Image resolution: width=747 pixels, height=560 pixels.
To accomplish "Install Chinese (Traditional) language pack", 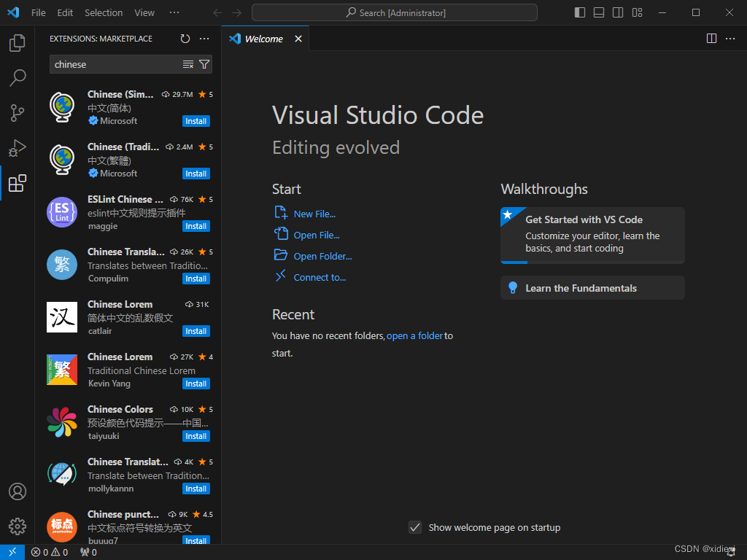I will pyautogui.click(x=196, y=174).
